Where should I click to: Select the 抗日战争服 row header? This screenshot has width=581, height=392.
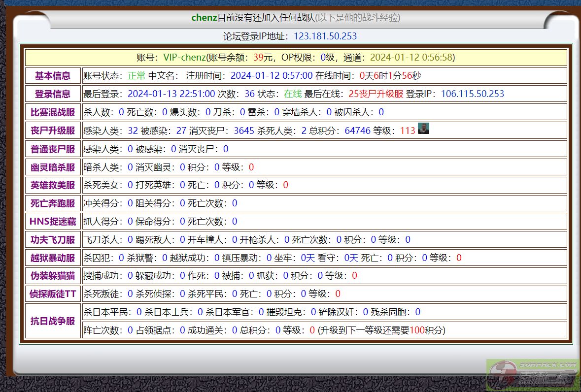tap(53, 321)
